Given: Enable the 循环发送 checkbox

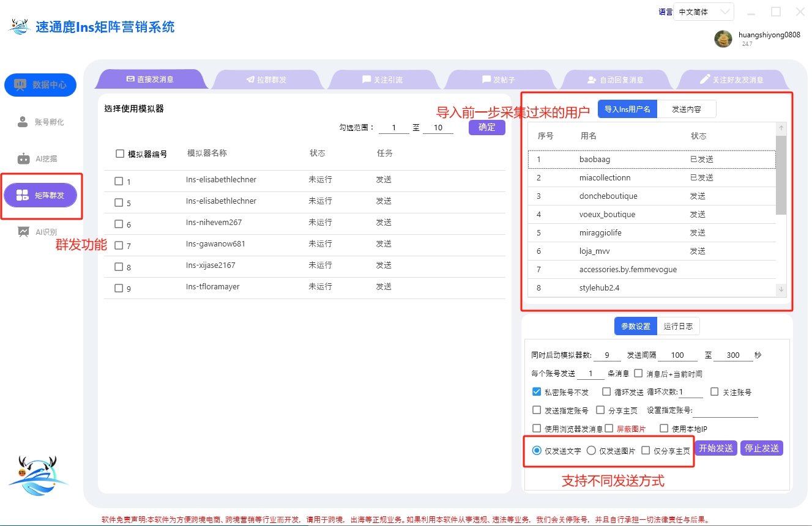Looking at the screenshot, I should click(607, 391).
